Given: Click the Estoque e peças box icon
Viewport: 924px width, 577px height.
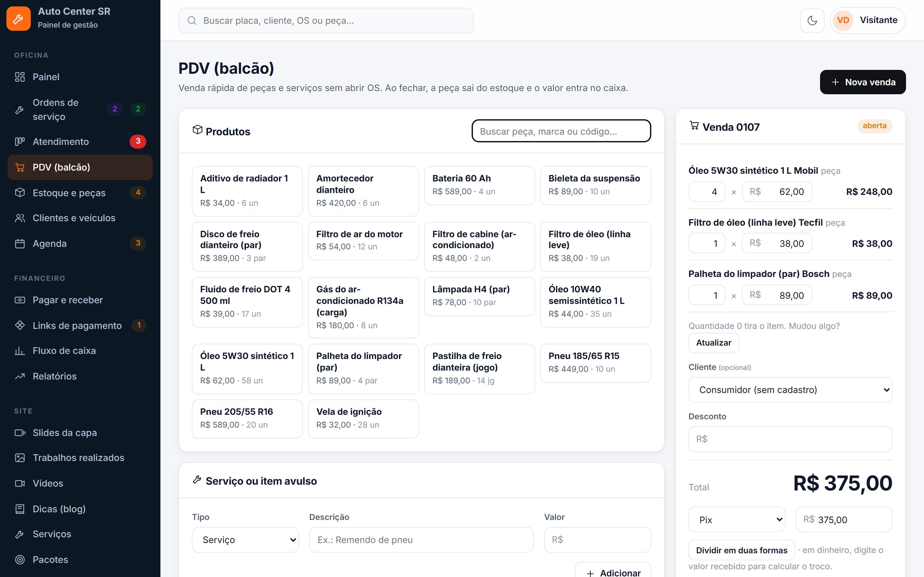Looking at the screenshot, I should (20, 192).
